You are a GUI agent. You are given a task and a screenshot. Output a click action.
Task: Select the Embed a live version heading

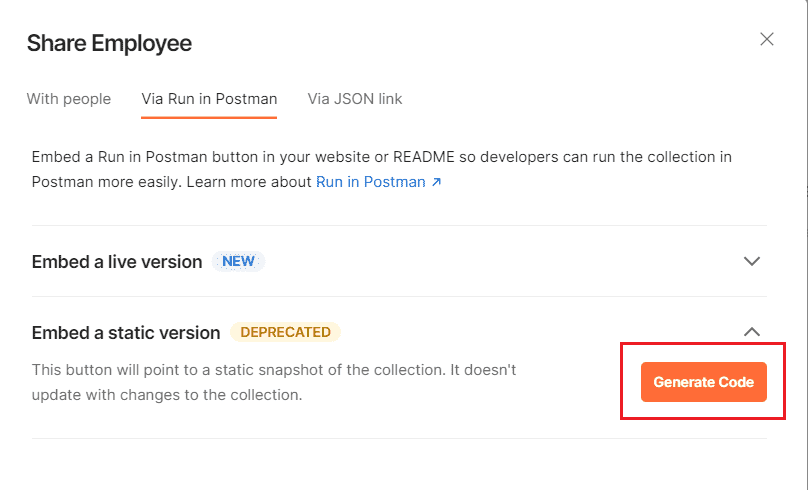[117, 262]
